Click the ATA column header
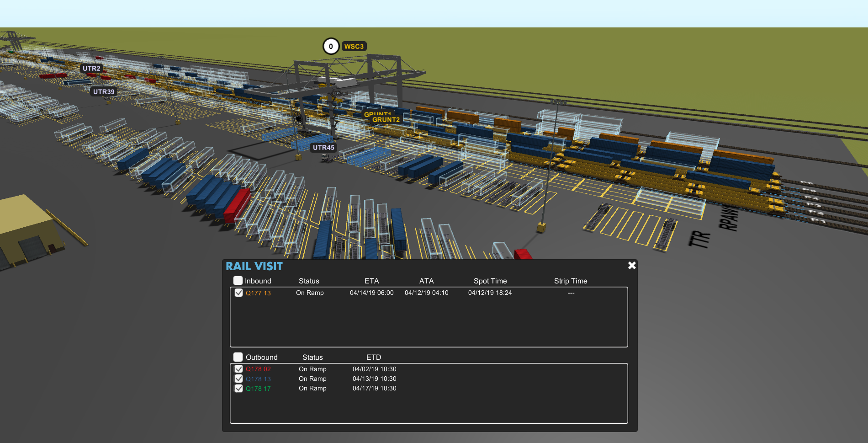 pyautogui.click(x=426, y=281)
